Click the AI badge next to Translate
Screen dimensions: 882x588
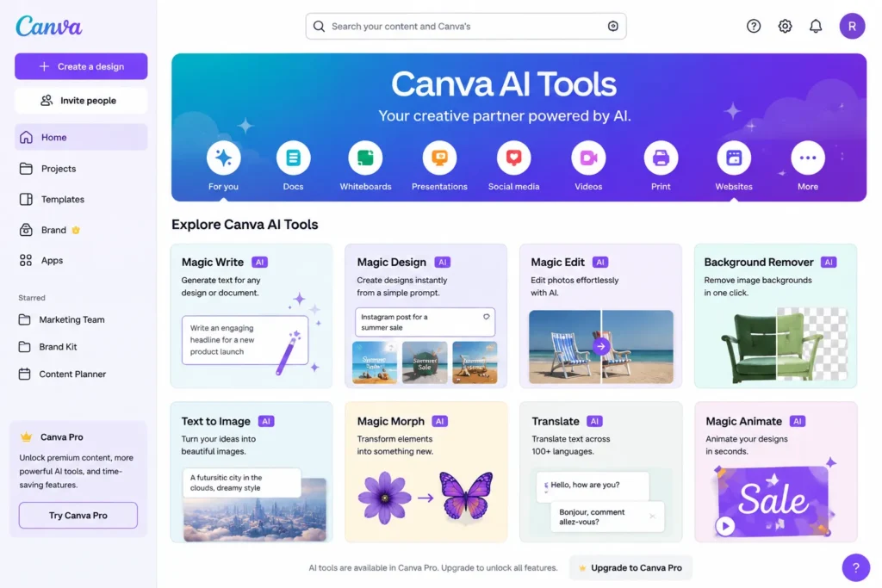pos(594,421)
